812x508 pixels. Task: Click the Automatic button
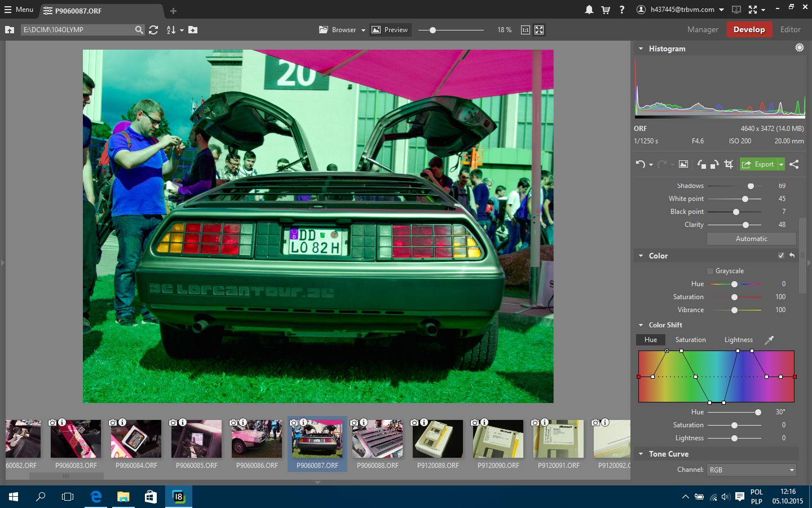point(751,239)
